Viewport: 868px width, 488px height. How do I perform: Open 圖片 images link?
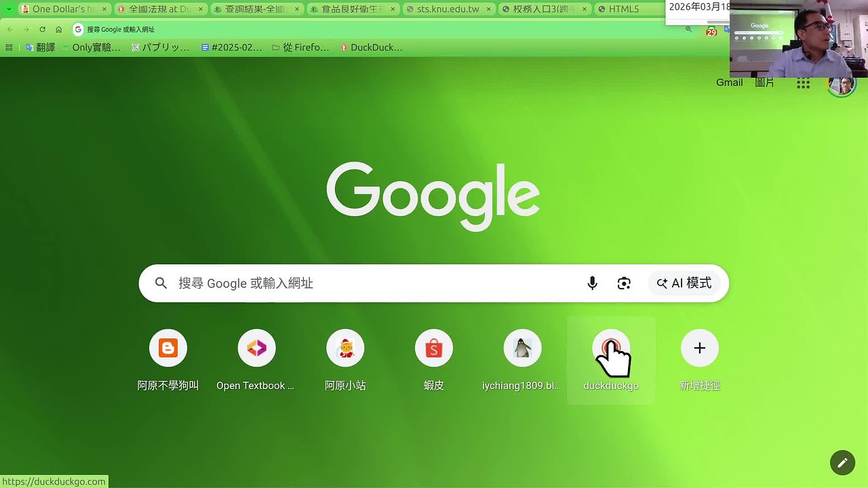click(x=765, y=83)
